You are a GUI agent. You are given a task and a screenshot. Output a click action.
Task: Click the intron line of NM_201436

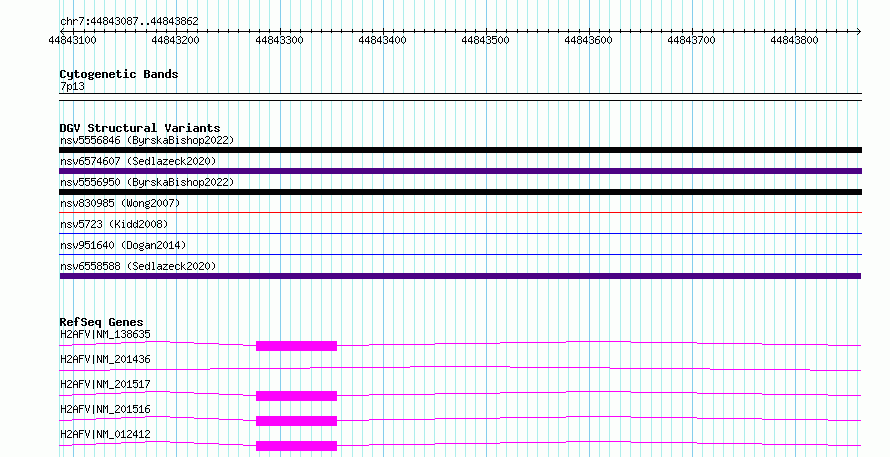point(460,368)
